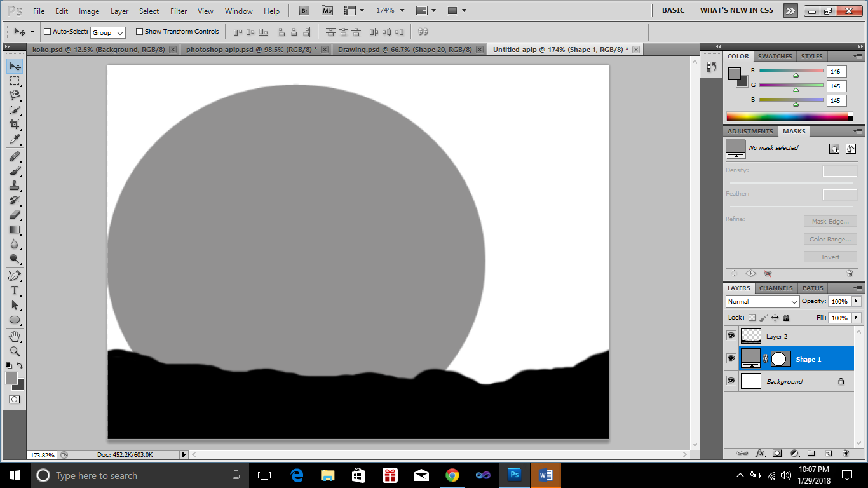The width and height of the screenshot is (868, 488).
Task: Select the Move tool
Action: point(15,65)
